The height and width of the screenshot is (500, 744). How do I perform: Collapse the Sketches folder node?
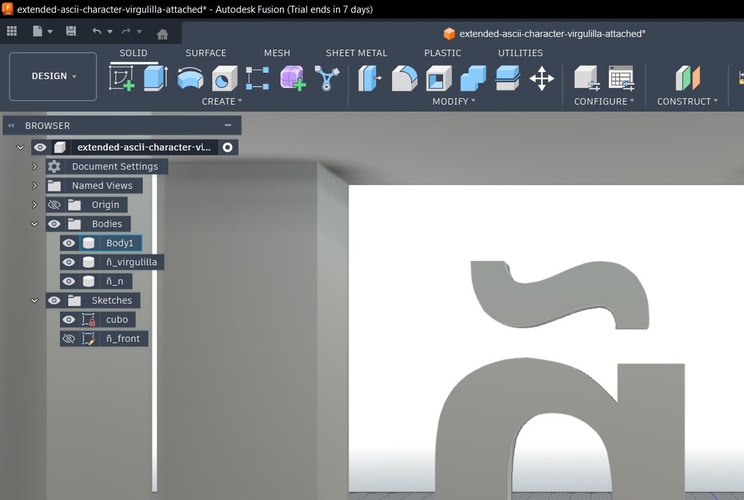34,300
